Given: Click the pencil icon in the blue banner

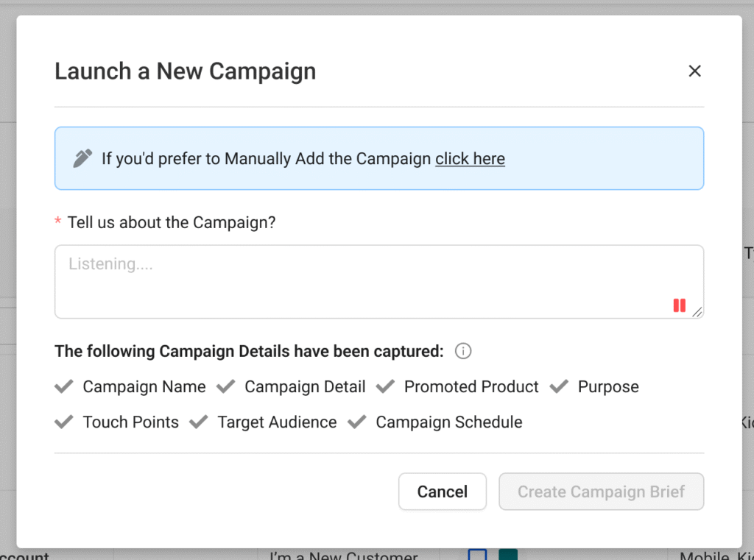Looking at the screenshot, I should 82,158.
